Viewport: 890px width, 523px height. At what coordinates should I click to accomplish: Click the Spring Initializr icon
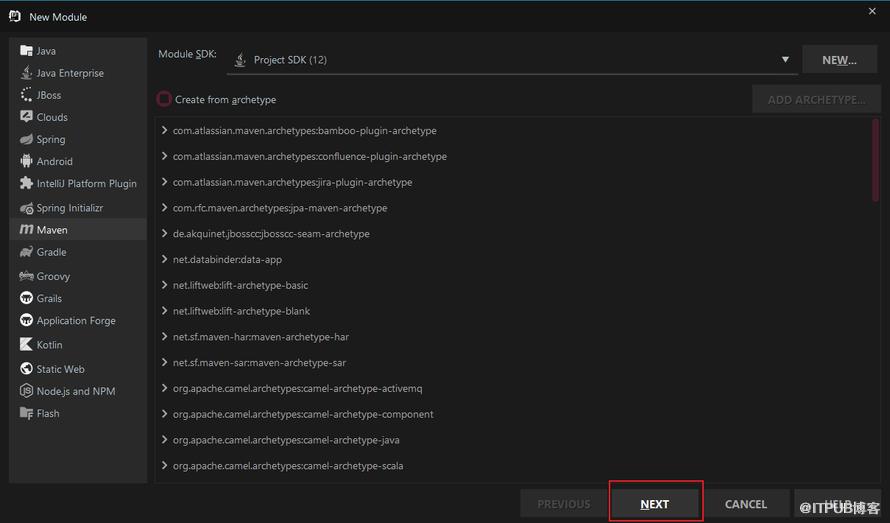point(26,208)
